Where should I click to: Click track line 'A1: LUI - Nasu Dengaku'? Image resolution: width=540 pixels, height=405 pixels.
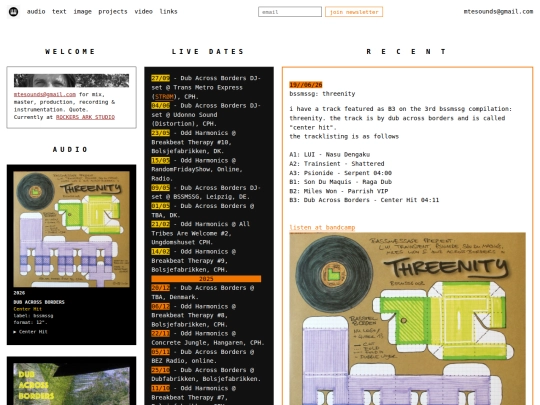point(330,155)
